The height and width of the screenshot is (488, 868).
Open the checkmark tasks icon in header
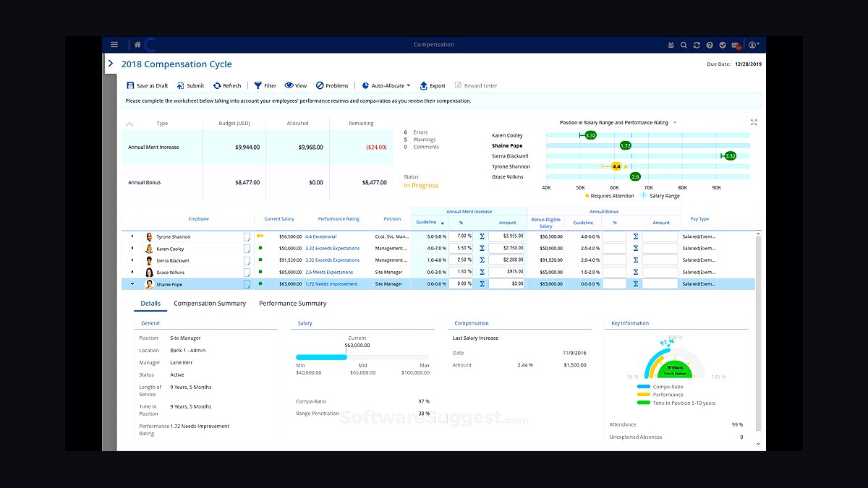click(723, 45)
